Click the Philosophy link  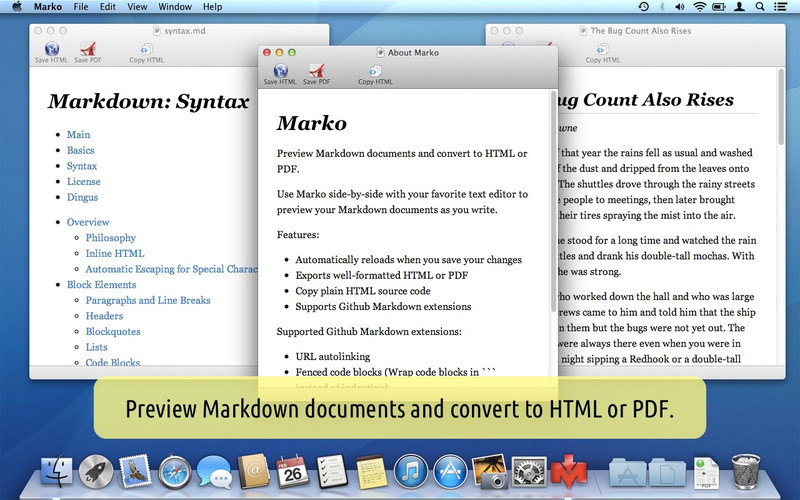click(x=111, y=238)
